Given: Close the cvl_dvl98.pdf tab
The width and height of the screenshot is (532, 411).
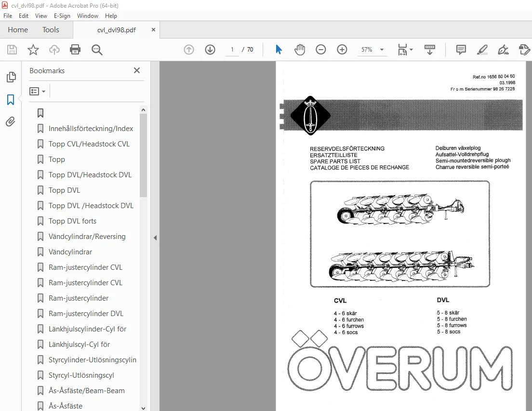Looking at the screenshot, I should [x=153, y=30].
